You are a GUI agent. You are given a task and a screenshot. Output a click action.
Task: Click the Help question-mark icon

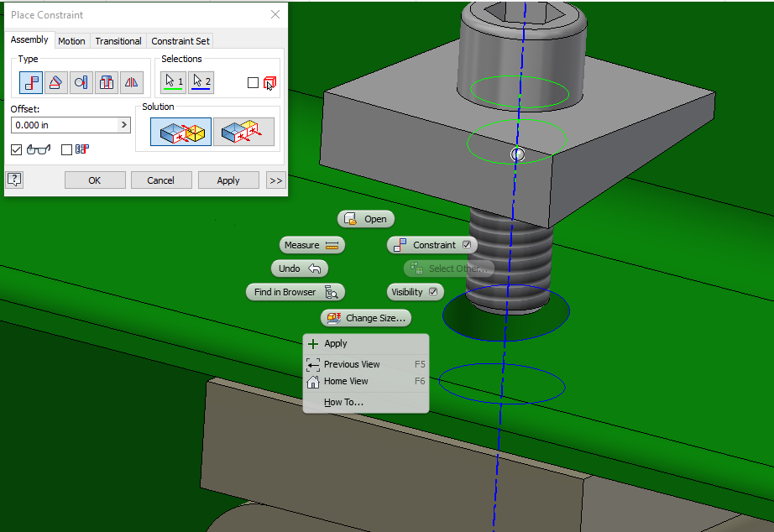coord(13,180)
